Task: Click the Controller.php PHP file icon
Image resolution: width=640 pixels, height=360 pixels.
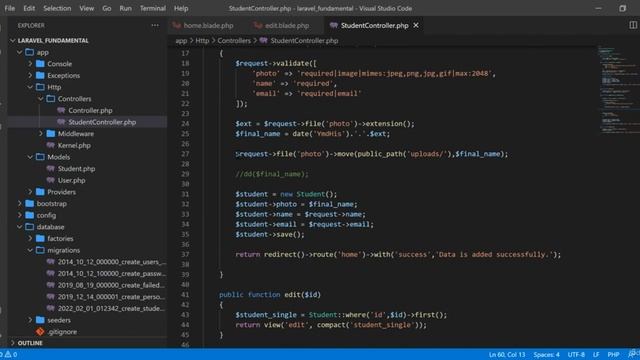Action: pyautogui.click(x=61, y=110)
